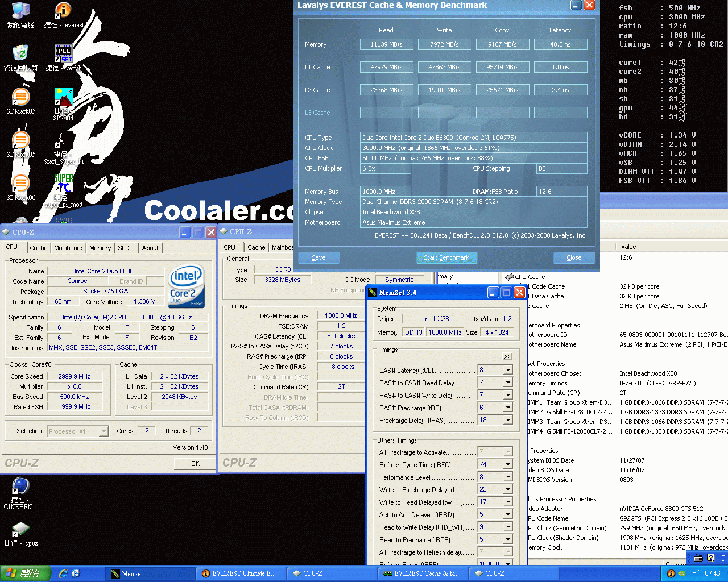Open the Read to Precharge (tRTP) dropdown
Viewport: 728px width, 582px height.
[508, 539]
